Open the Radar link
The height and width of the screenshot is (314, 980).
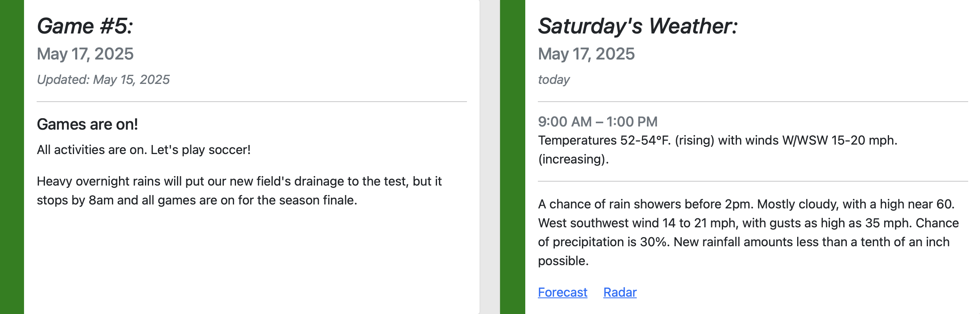pos(620,292)
